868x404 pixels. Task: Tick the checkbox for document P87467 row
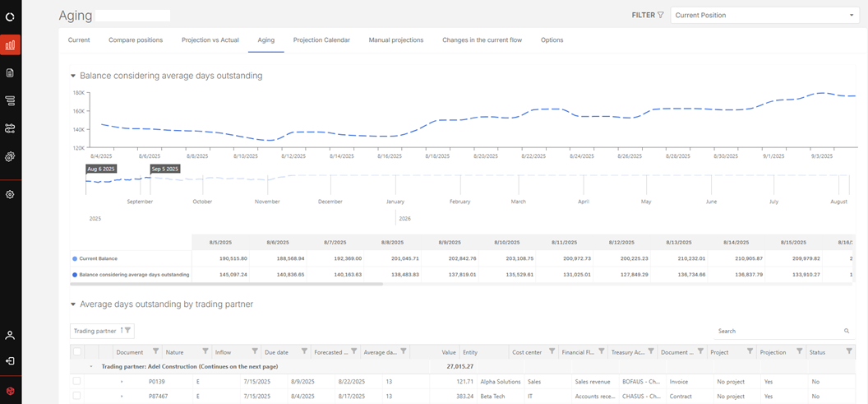pos(77,396)
